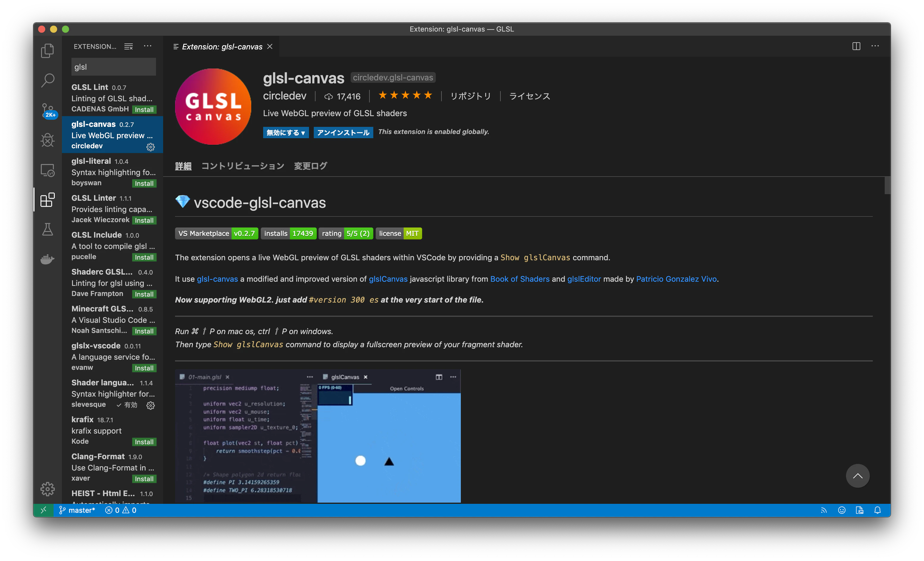Image resolution: width=924 pixels, height=561 pixels.
Task: Click the glslCanvas preview screenshot
Action: (318, 436)
